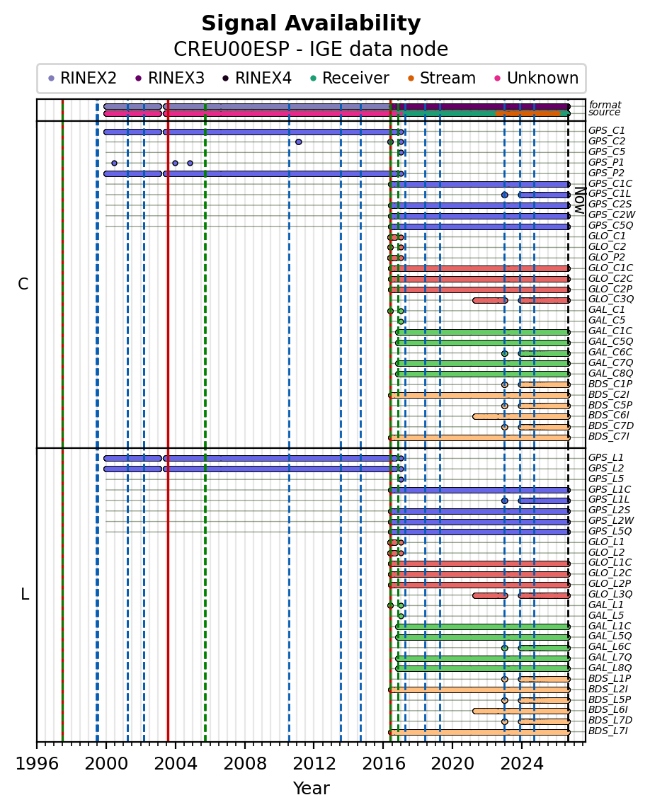Click the BDS_L5P row label
Viewport: 650px width, 812px height.
[610, 699]
